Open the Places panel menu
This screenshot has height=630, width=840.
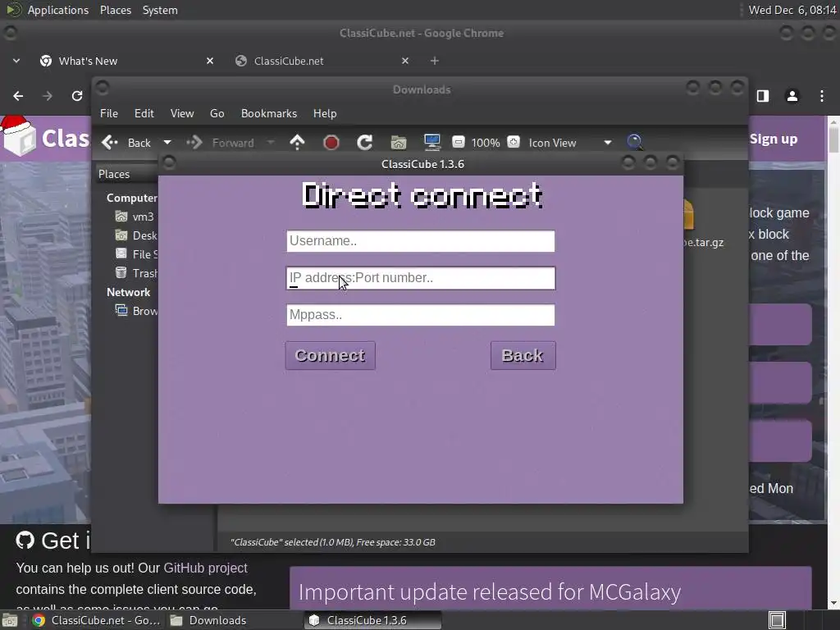pyautogui.click(x=116, y=10)
